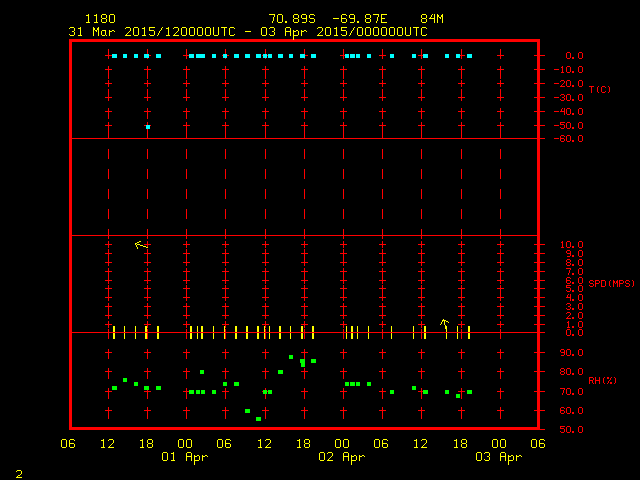640x480 pixels.
Task: Click the isolated cyan point near -50
Action: 147,127
